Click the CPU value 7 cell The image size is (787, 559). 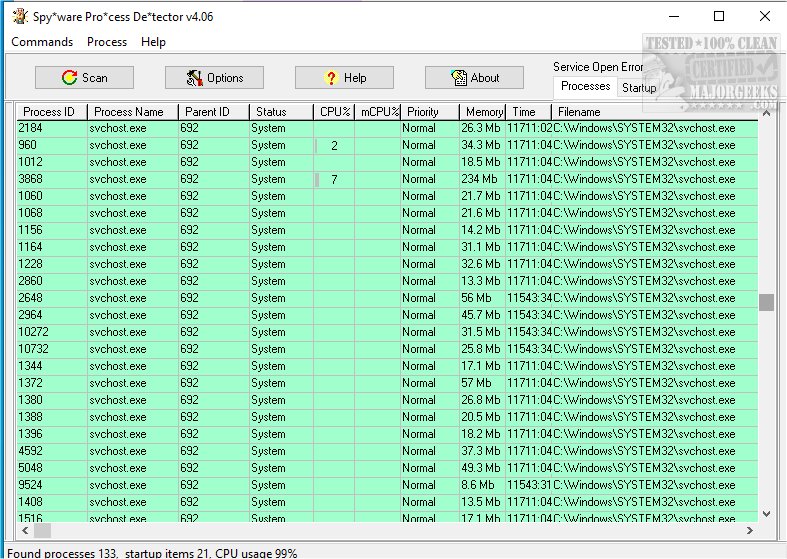pyautogui.click(x=334, y=179)
